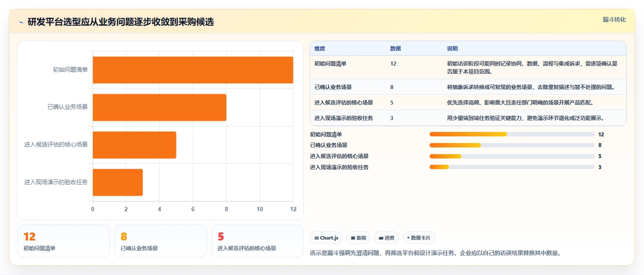The height and width of the screenshot is (275, 644).
Task: Click progress value 12 beside the bar
Action: tap(601, 134)
